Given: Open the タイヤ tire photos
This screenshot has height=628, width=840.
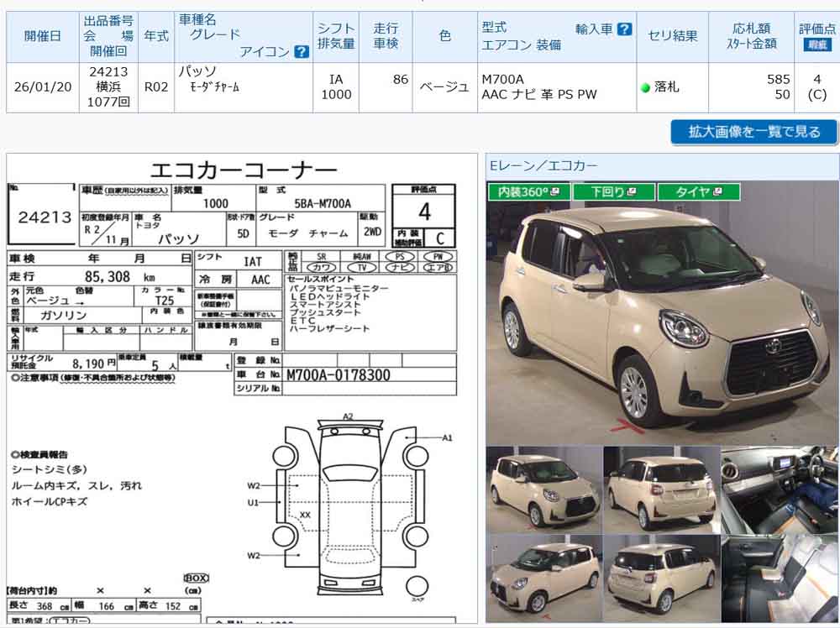Looking at the screenshot, I should coord(699,192).
